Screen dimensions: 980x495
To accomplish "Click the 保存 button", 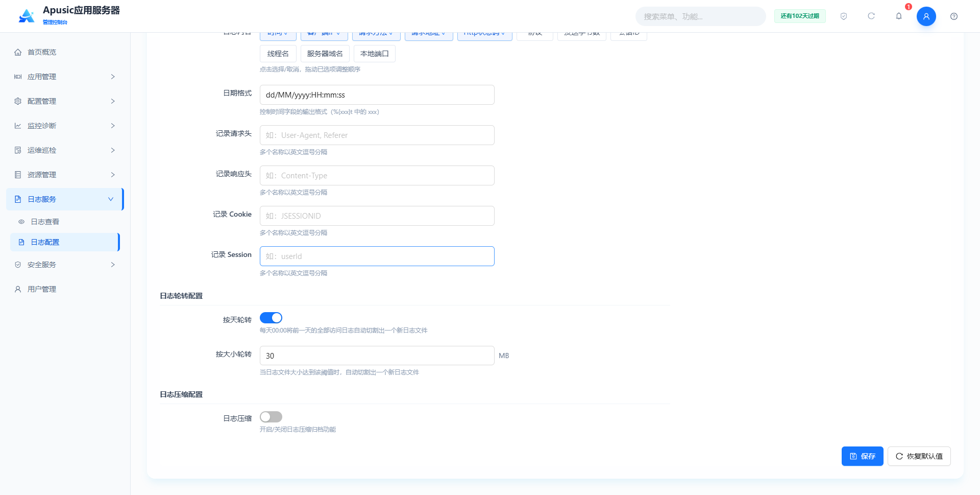I will [x=863, y=456].
